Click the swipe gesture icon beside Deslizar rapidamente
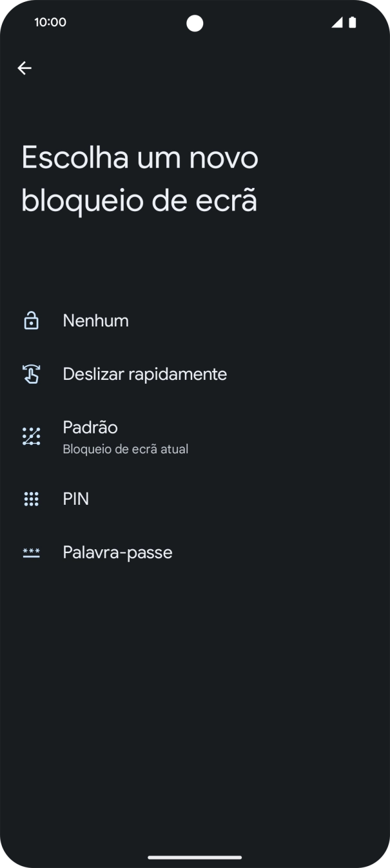The width and height of the screenshot is (390, 868). pyautogui.click(x=31, y=373)
